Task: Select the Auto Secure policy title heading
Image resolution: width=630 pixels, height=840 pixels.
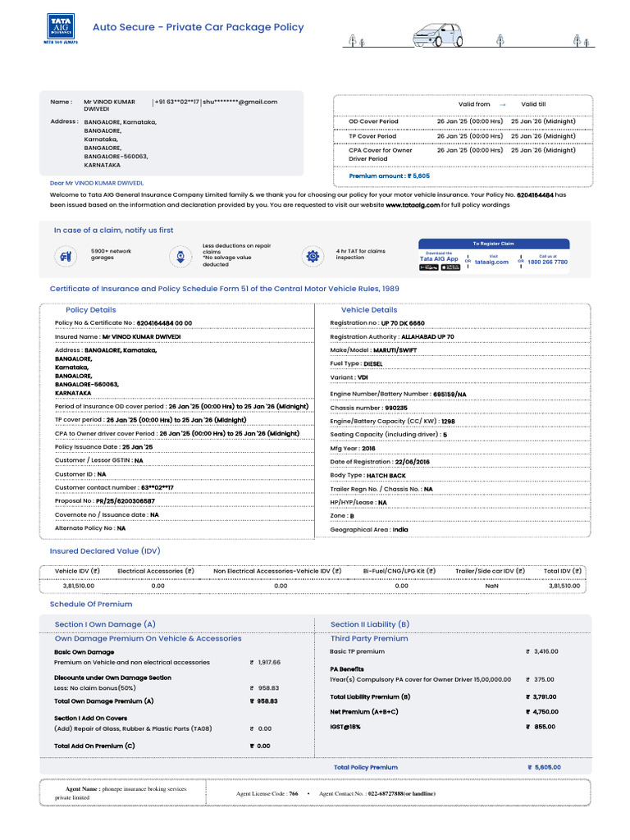Action: tap(199, 27)
